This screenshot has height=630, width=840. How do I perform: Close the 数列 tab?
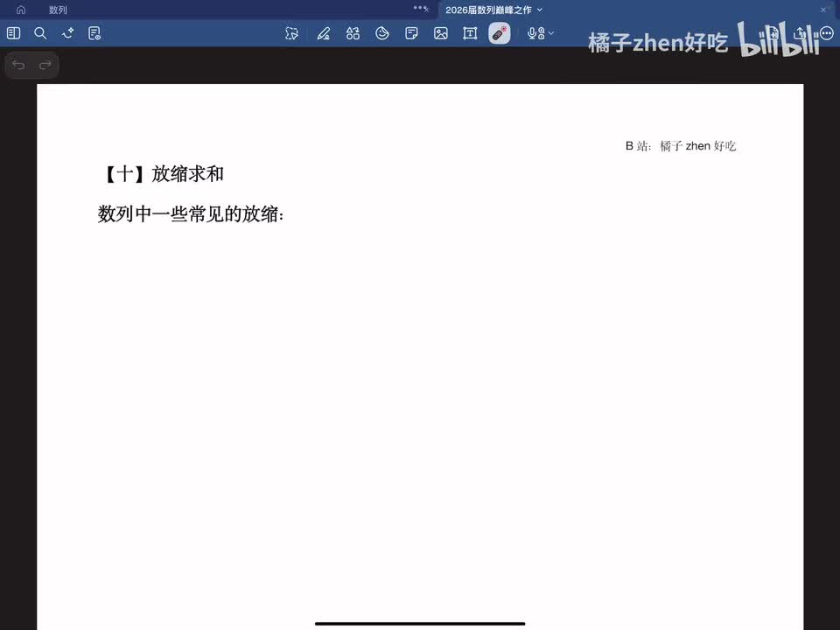pos(426,9)
